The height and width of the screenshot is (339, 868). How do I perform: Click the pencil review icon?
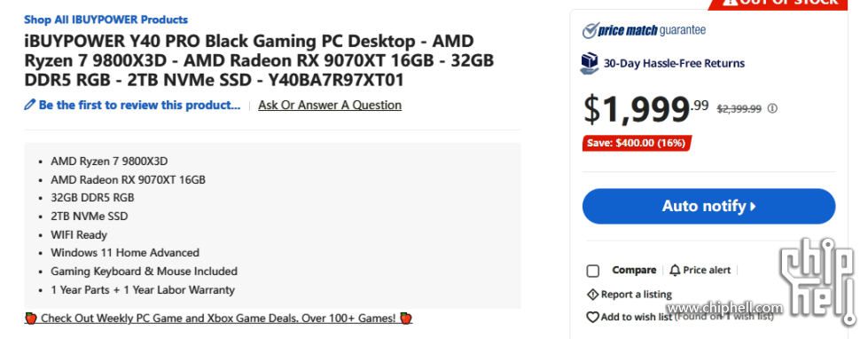tap(30, 105)
